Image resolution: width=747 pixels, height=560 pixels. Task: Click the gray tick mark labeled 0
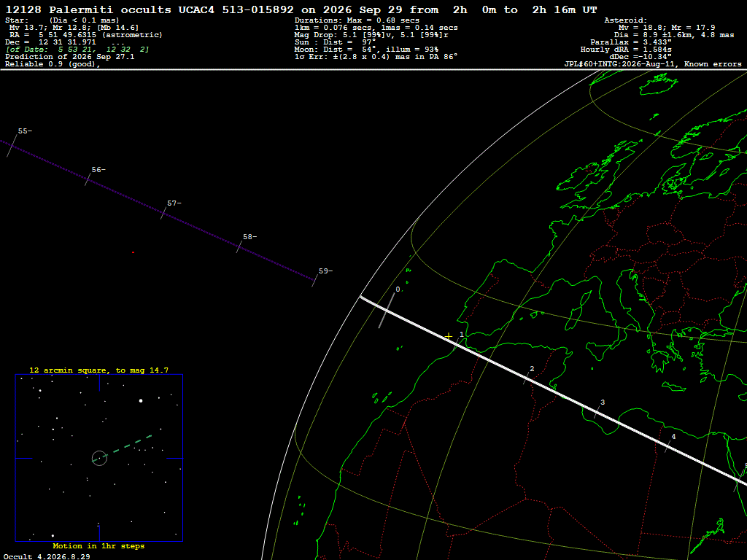tap(387, 311)
